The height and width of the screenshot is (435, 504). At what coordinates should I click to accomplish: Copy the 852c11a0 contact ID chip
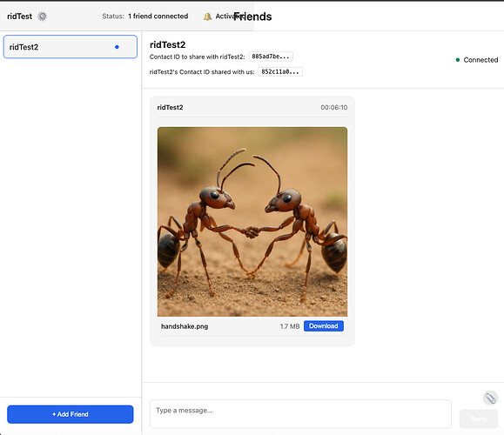280,71
